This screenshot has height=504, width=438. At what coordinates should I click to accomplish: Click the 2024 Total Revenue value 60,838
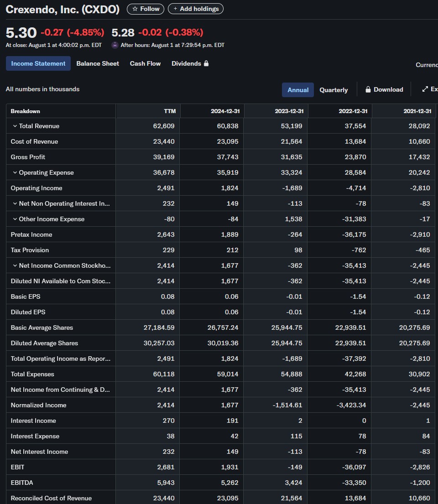point(228,126)
